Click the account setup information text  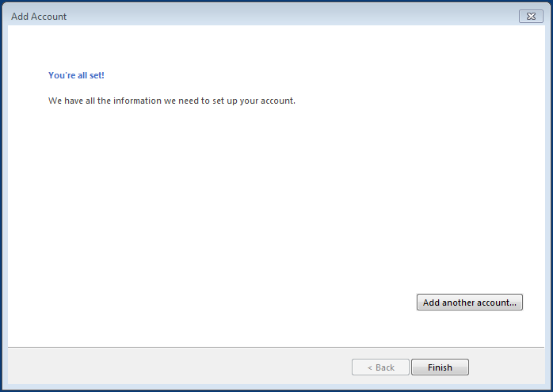coord(171,101)
